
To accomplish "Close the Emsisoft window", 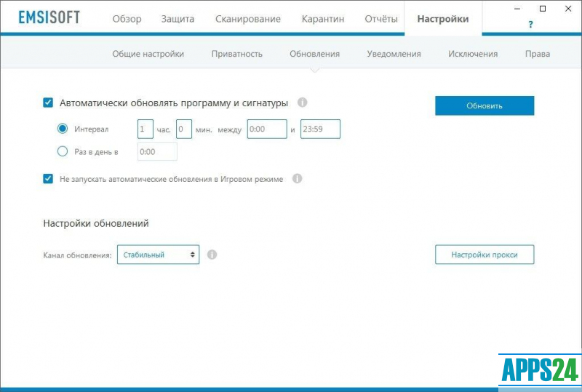I will (x=565, y=9).
